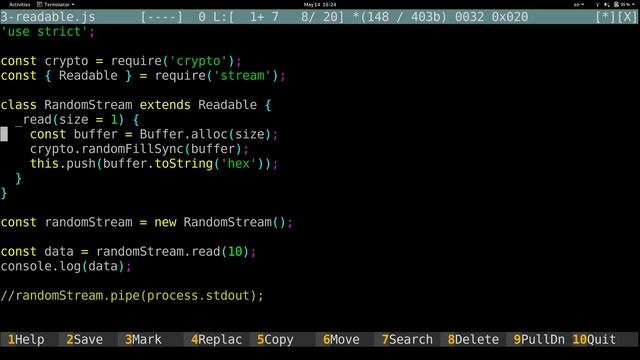Click 10Quit function key button
The image size is (640, 360).
point(594,340)
